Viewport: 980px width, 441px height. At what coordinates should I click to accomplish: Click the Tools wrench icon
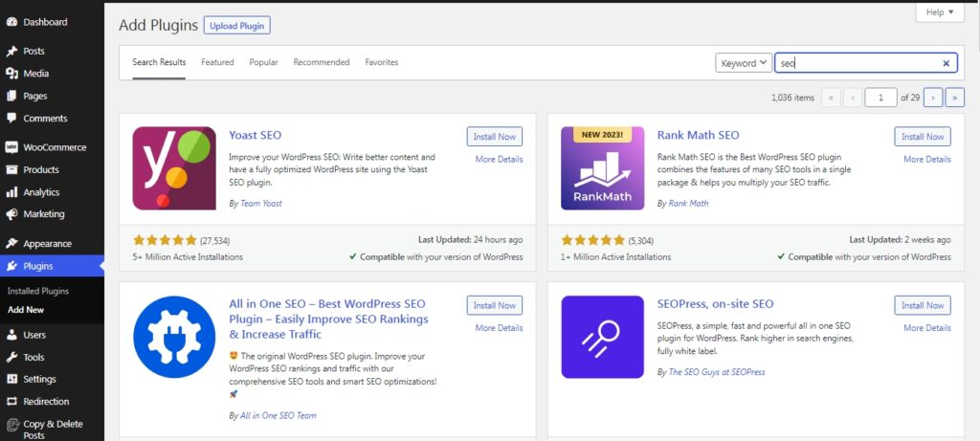point(11,358)
